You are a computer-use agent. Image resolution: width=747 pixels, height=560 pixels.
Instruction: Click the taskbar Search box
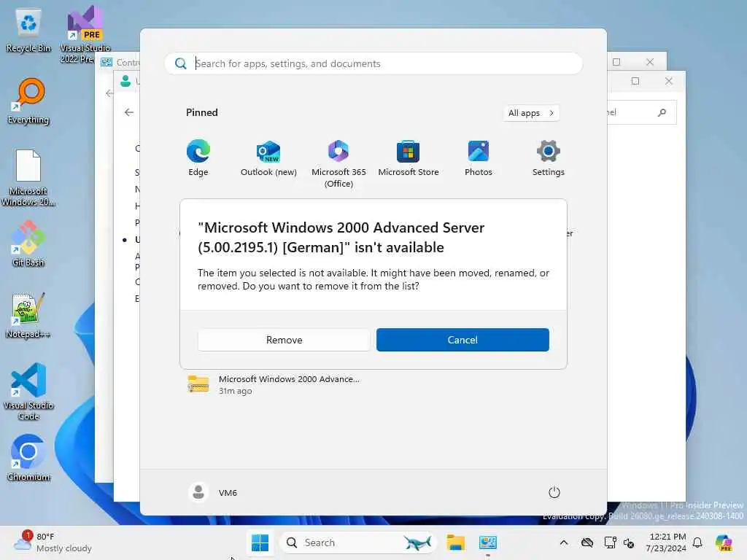coord(357,542)
